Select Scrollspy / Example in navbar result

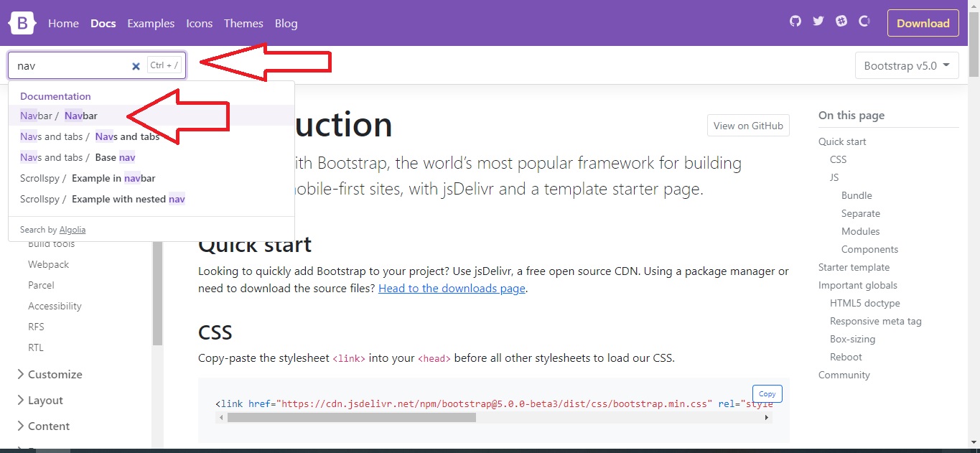[x=151, y=178]
